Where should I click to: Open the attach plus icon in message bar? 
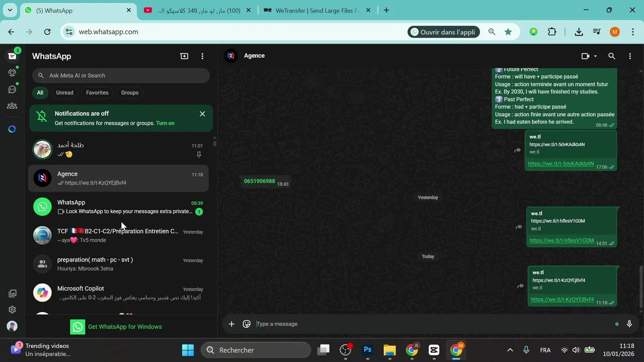point(231,324)
